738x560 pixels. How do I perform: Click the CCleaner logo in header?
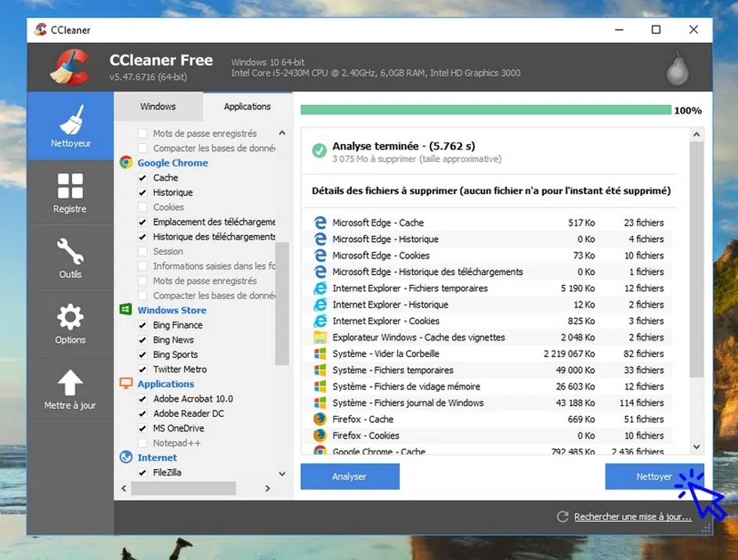[x=71, y=67]
